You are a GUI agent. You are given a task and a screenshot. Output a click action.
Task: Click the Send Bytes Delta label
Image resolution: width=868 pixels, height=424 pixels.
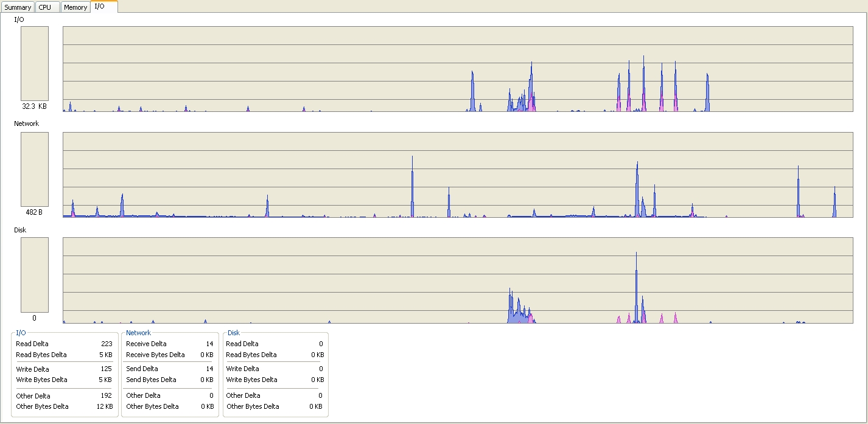tap(151, 380)
